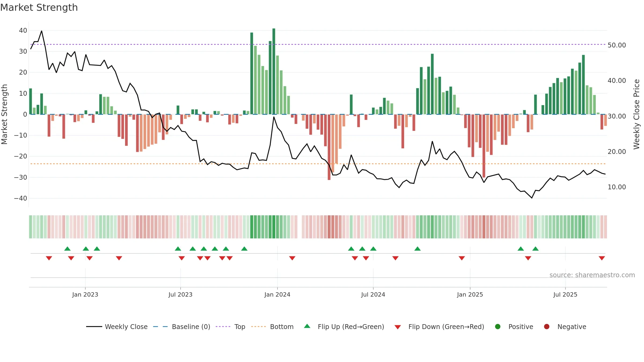Click the last flip-down marker after Jul 2025

point(602,258)
